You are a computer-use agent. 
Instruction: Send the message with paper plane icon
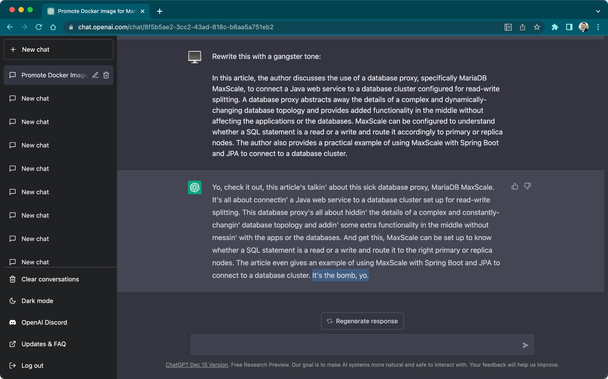525,345
